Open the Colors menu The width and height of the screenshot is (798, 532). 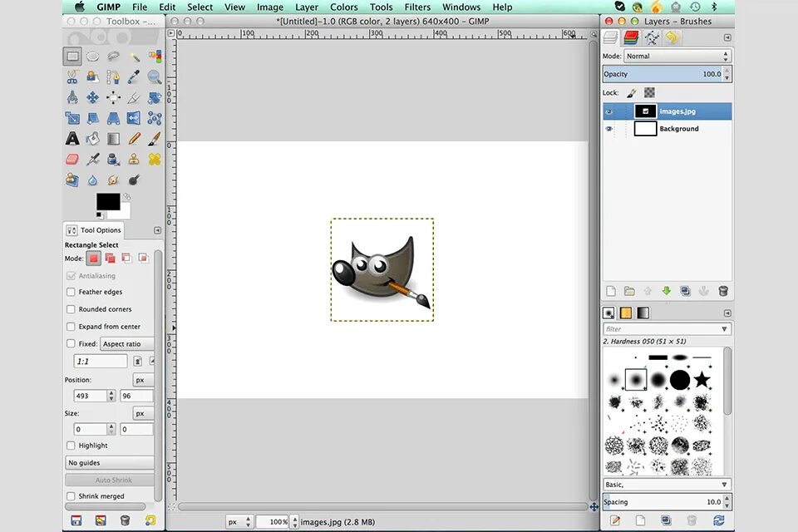pyautogui.click(x=343, y=7)
